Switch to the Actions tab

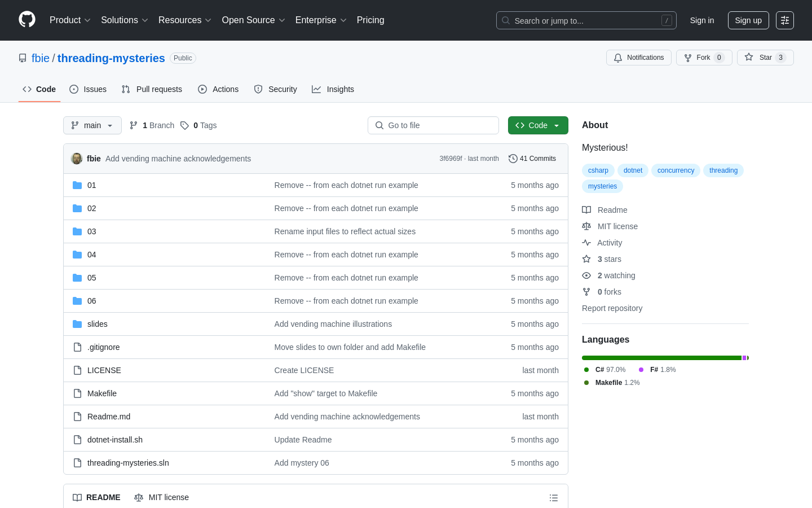coord(218,89)
